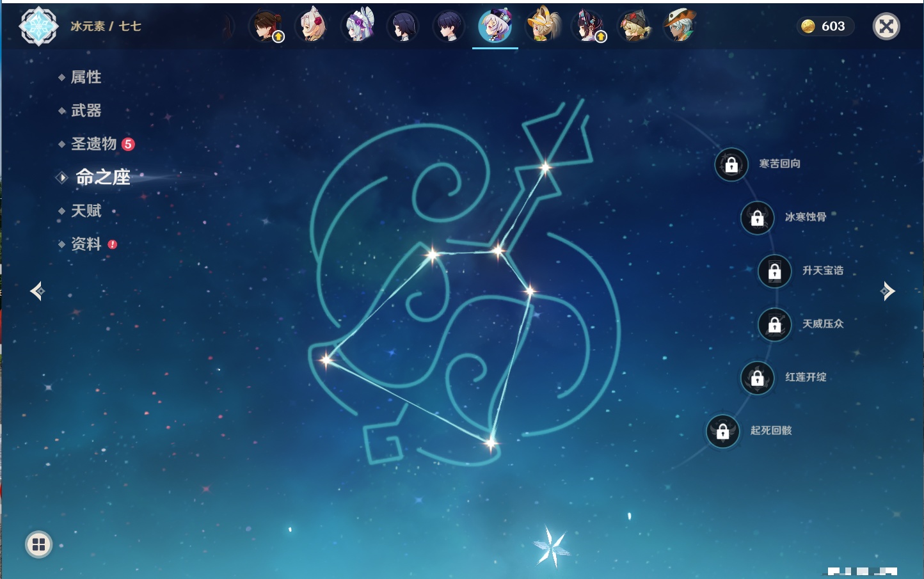Open the locked 寒苦回向 constellation node
924x579 pixels.
tap(731, 164)
